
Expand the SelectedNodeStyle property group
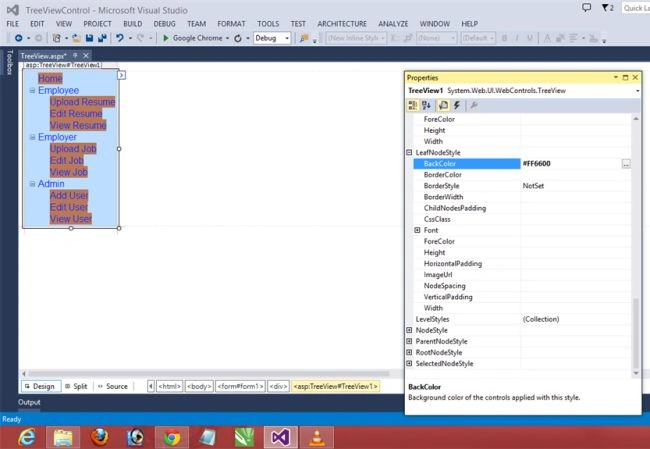coord(410,364)
